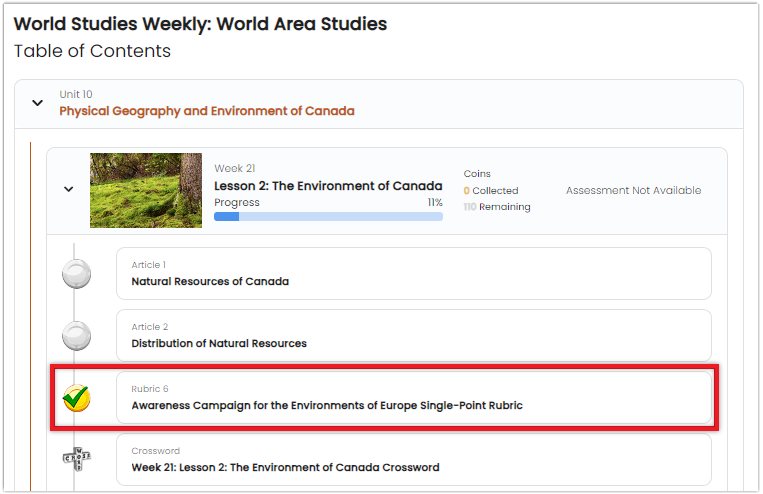
Task: Click the silver coin beside Article 1
Action: pos(76,274)
